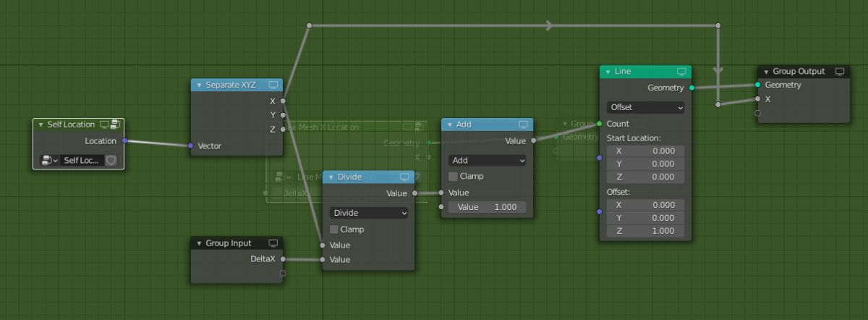Click the Start Location vector socket on Line node
The width and height of the screenshot is (868, 320).
pos(600,157)
